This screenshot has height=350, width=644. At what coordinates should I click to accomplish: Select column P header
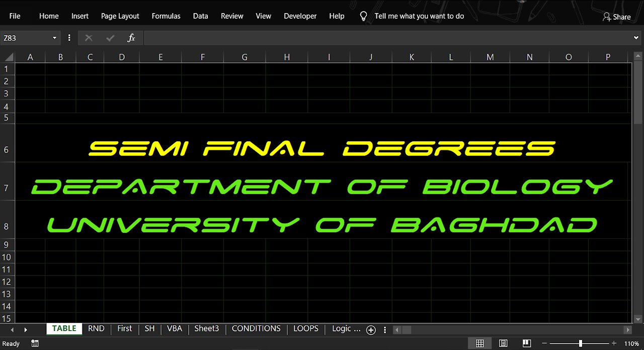coord(608,57)
